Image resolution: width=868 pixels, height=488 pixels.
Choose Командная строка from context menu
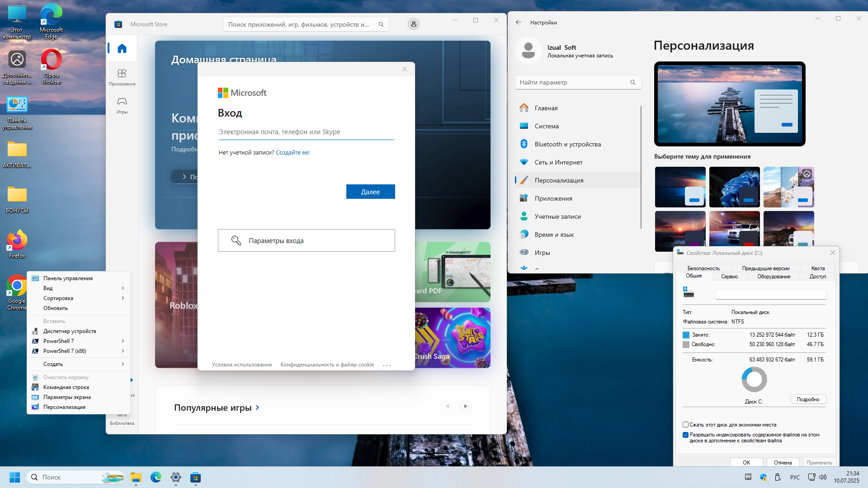pos(80,387)
